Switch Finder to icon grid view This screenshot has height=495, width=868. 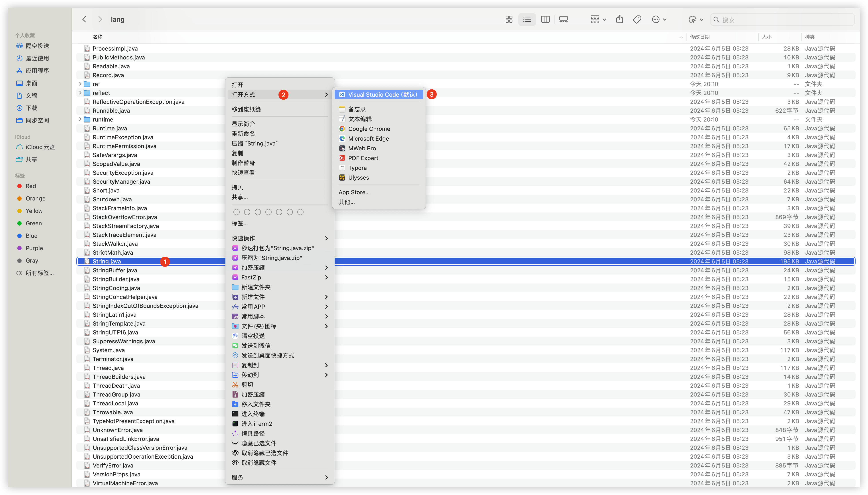click(509, 19)
